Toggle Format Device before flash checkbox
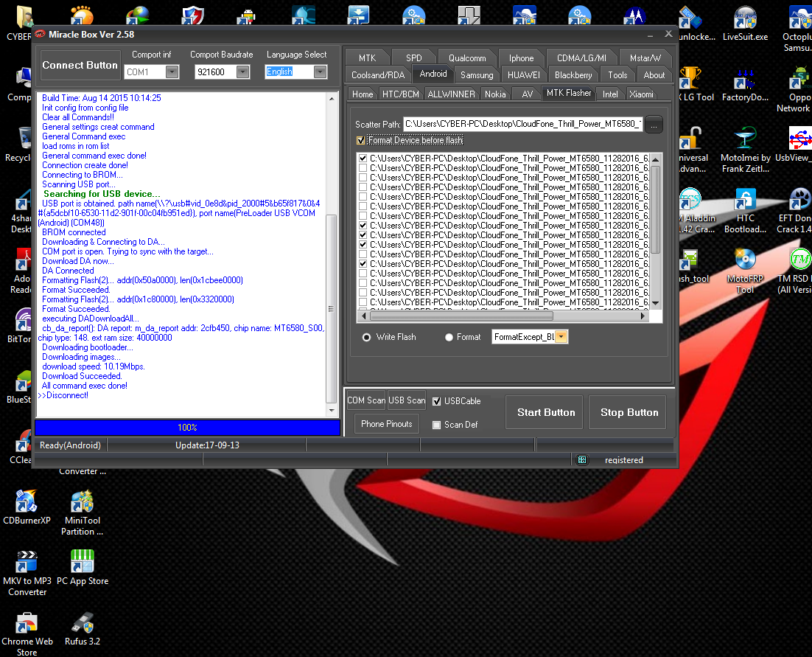This screenshot has width=812, height=657. coord(361,140)
